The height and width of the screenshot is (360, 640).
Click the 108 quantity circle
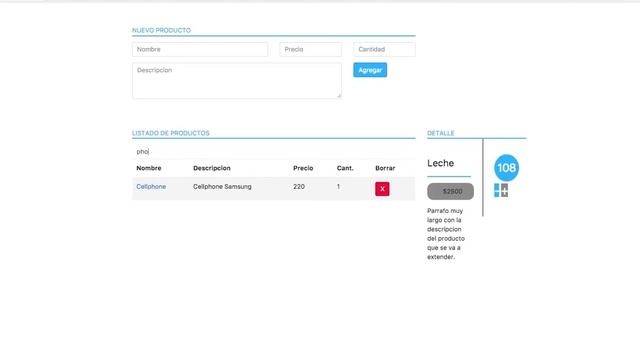click(x=507, y=168)
